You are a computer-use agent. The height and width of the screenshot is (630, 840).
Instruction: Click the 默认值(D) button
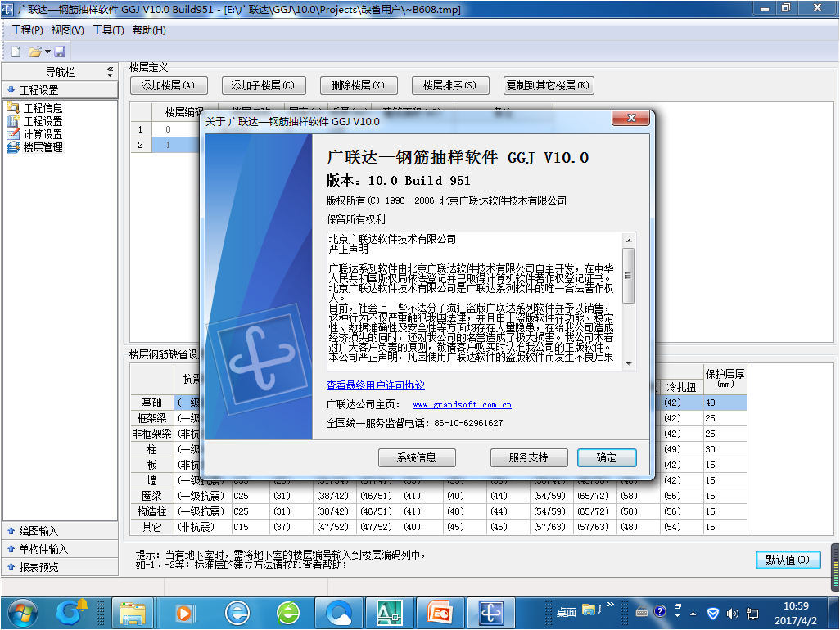pos(788,560)
